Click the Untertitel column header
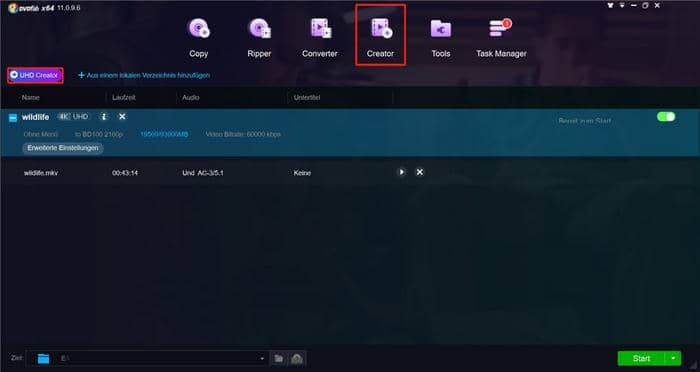This screenshot has height=372, width=700. point(307,97)
